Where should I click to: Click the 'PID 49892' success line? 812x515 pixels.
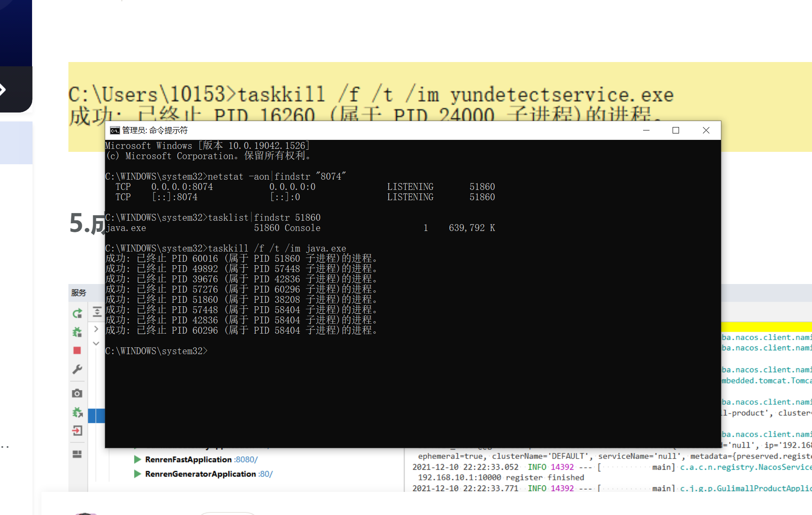click(241, 269)
